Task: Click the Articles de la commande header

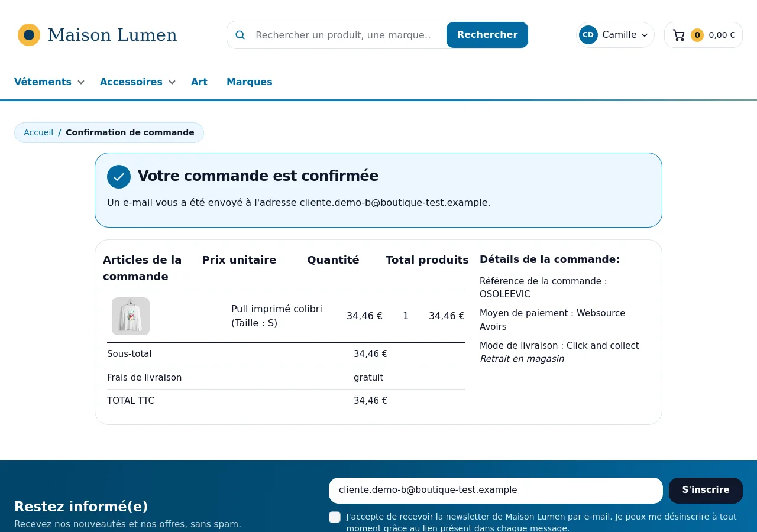Action: pos(143,268)
